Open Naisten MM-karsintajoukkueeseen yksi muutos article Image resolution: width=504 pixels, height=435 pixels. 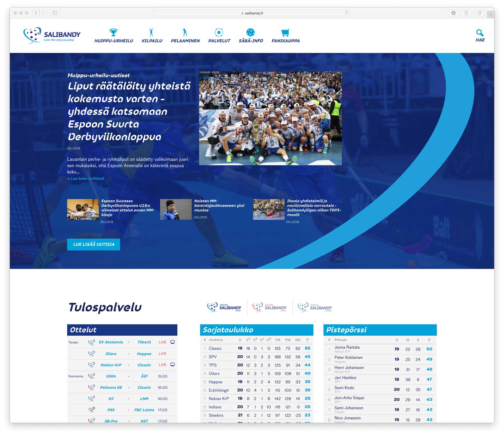coord(219,206)
